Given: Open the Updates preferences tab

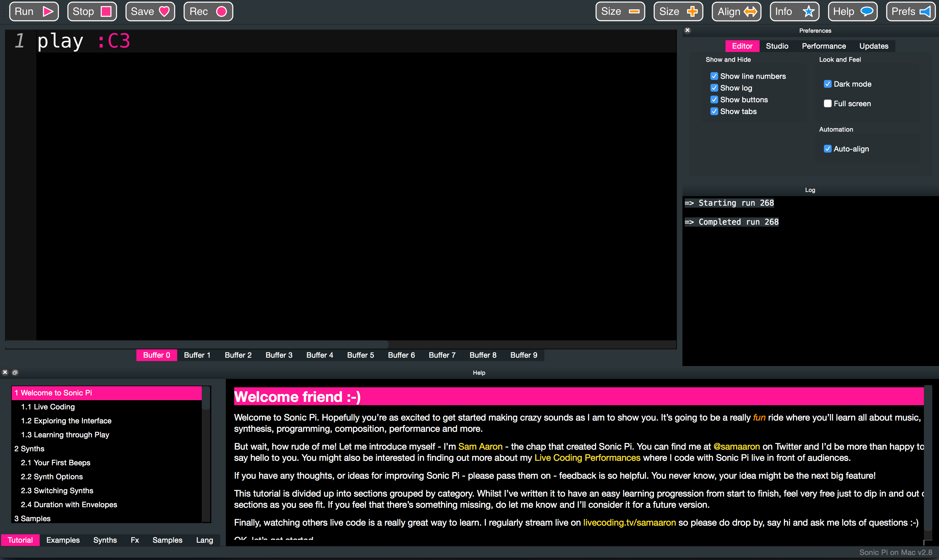Looking at the screenshot, I should (874, 46).
